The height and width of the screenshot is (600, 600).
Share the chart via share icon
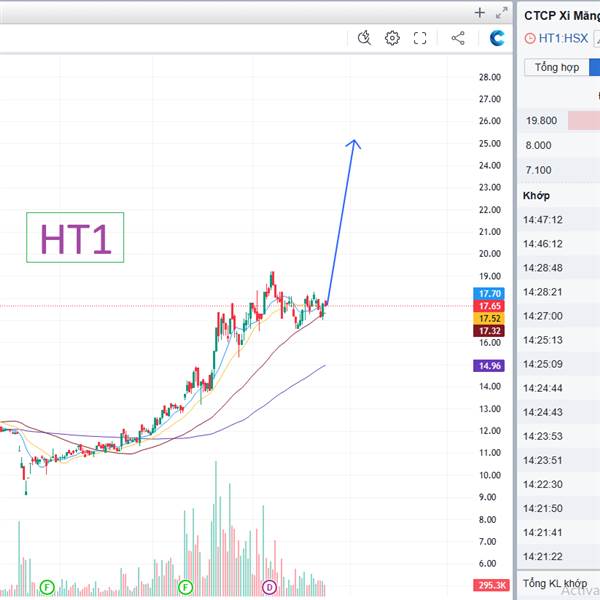point(458,38)
